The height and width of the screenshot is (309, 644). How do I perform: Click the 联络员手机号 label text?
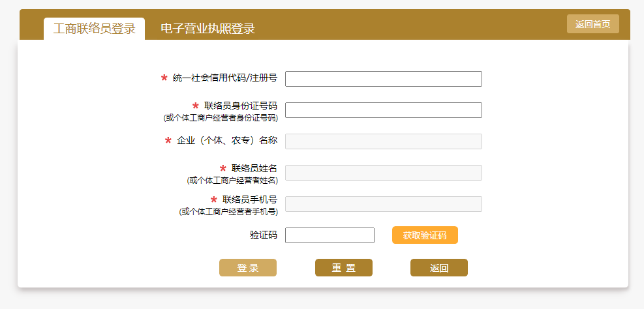pyautogui.click(x=249, y=199)
